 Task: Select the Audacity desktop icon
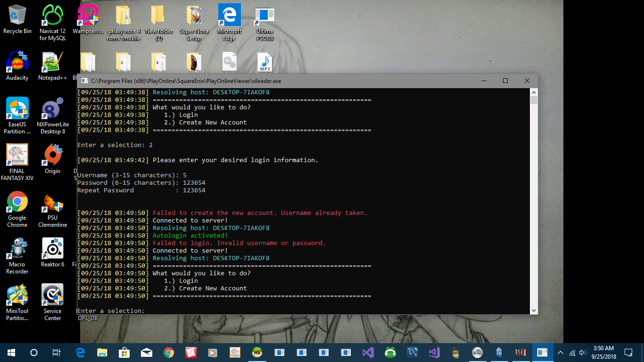coord(17,62)
